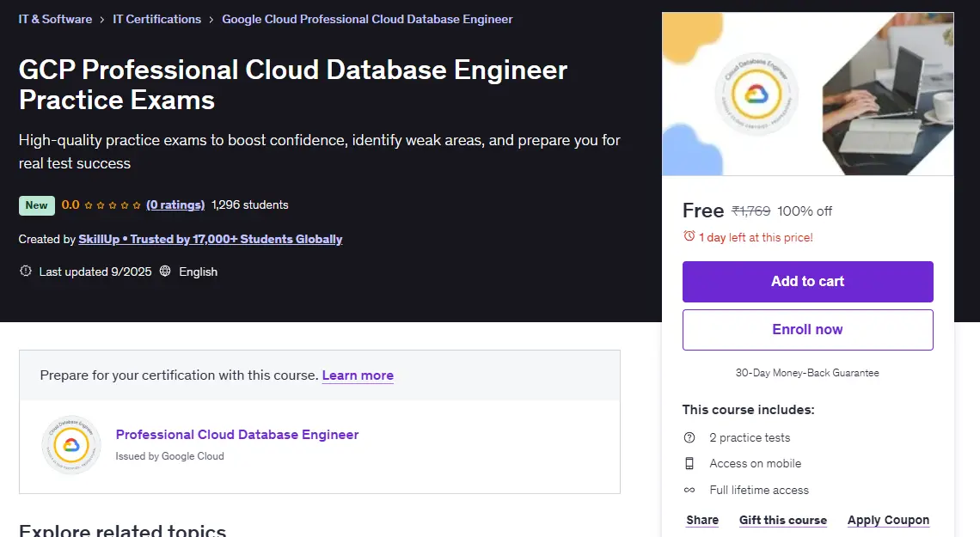This screenshot has width=980, height=537.
Task: Click the 30-Day Money-Back Guarantee text
Action: coord(807,373)
